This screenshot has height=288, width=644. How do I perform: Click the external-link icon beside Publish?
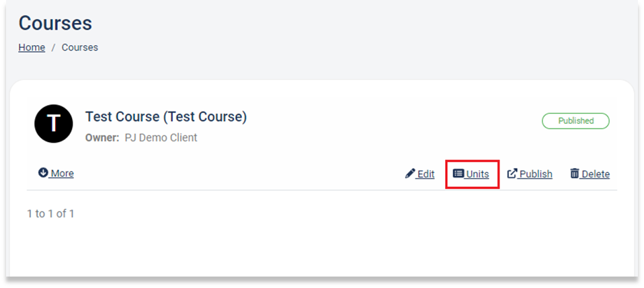pos(512,174)
